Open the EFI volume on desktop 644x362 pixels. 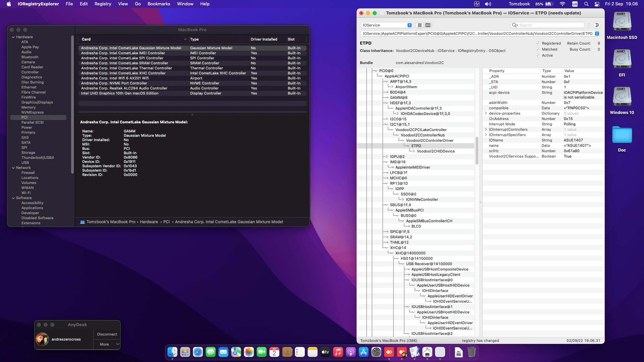tap(622, 60)
